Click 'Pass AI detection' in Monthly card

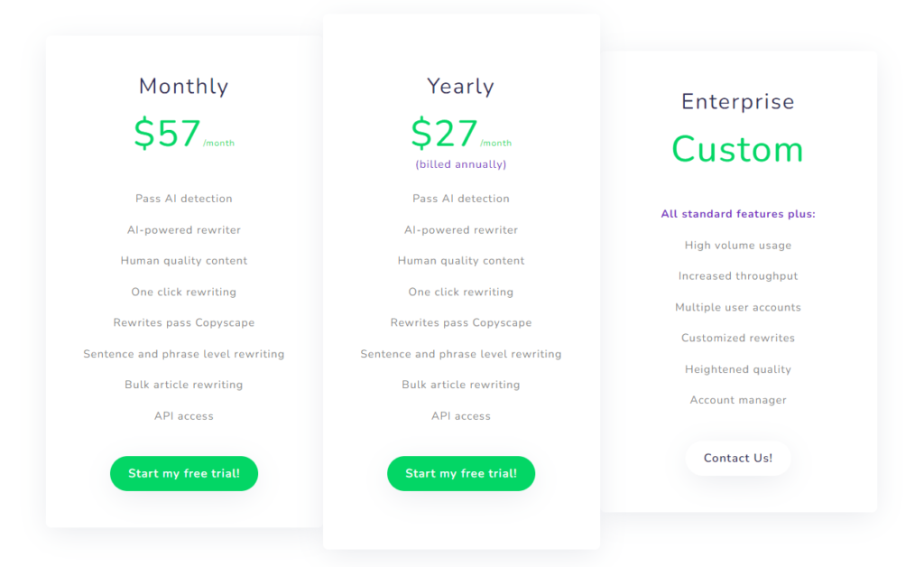point(184,199)
